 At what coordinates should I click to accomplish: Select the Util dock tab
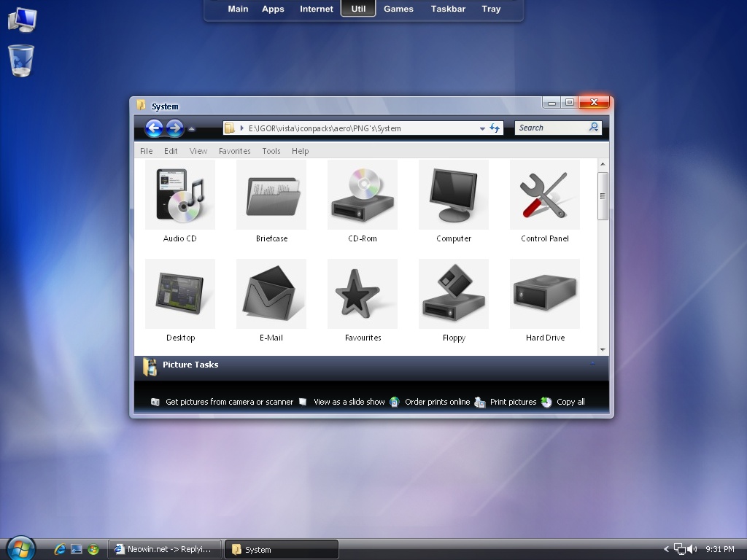coord(358,9)
